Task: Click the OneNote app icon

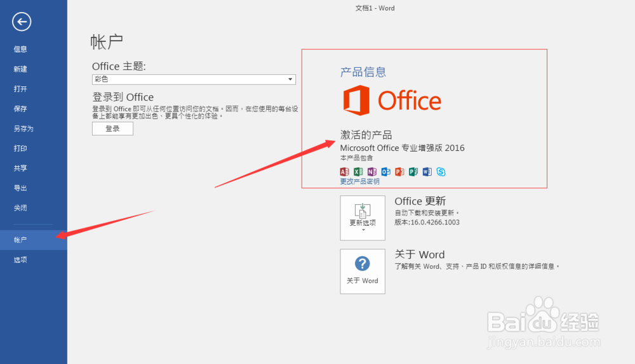Action: click(x=372, y=172)
